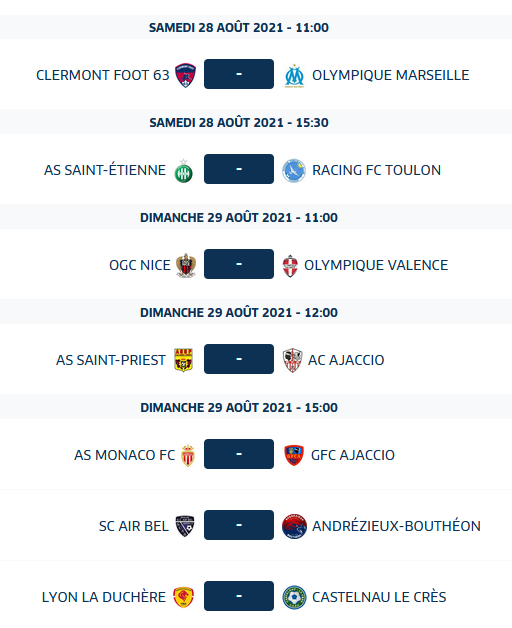Open the AS Saint-Priest yellow crest

click(x=183, y=360)
